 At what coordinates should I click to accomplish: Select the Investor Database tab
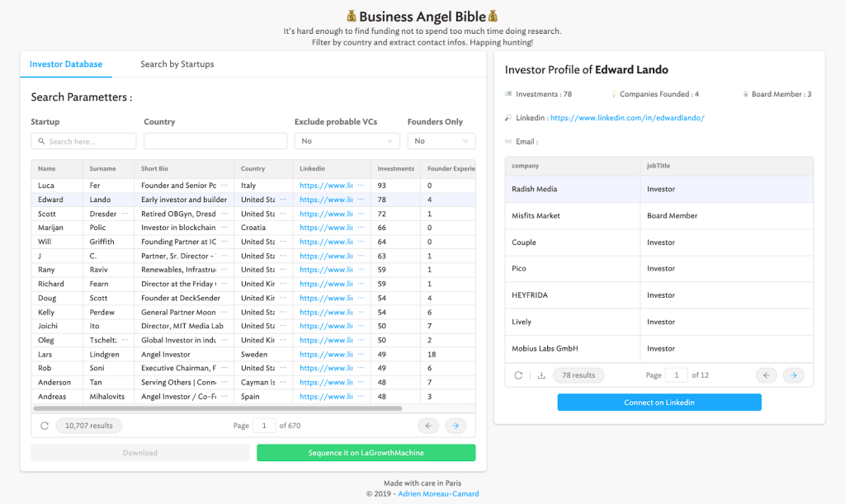[x=66, y=64]
